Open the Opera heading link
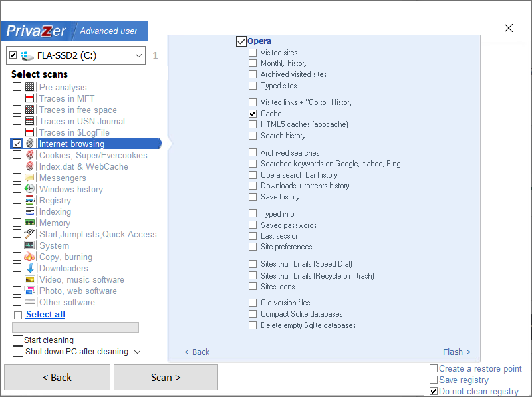The width and height of the screenshot is (532, 397). (259, 41)
